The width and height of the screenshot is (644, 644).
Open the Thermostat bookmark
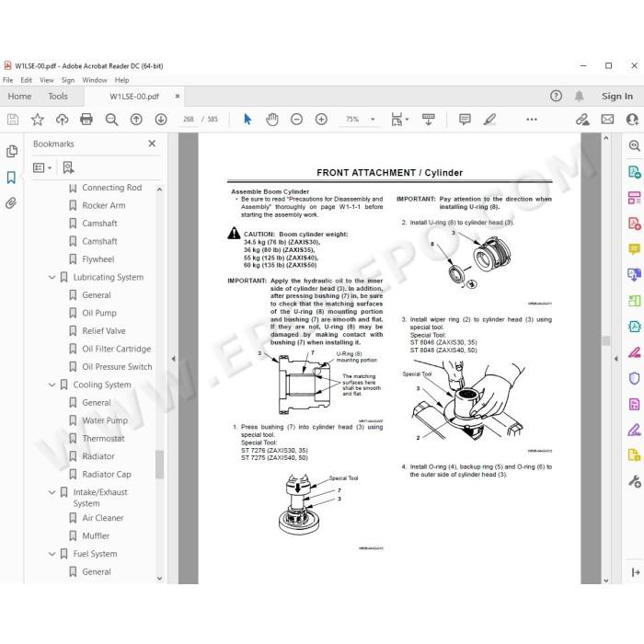pos(103,438)
